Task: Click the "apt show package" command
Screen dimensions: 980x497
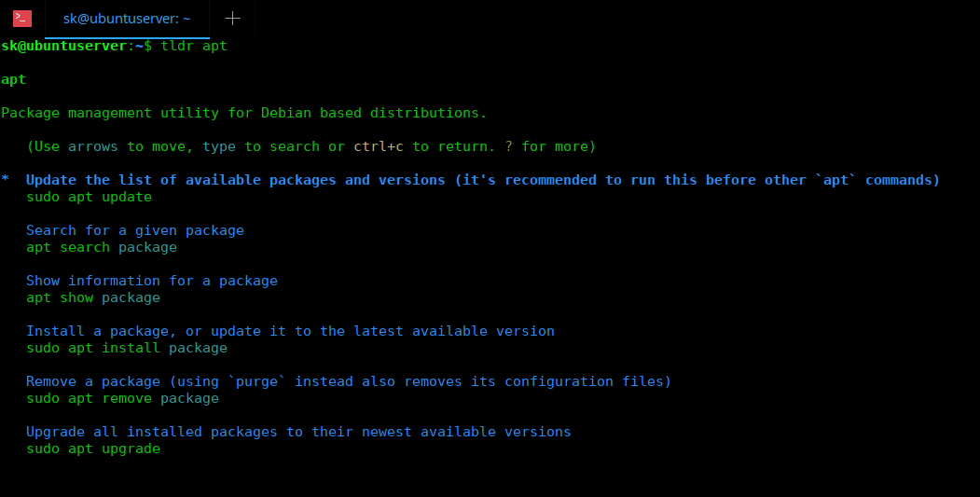Action: (92, 297)
